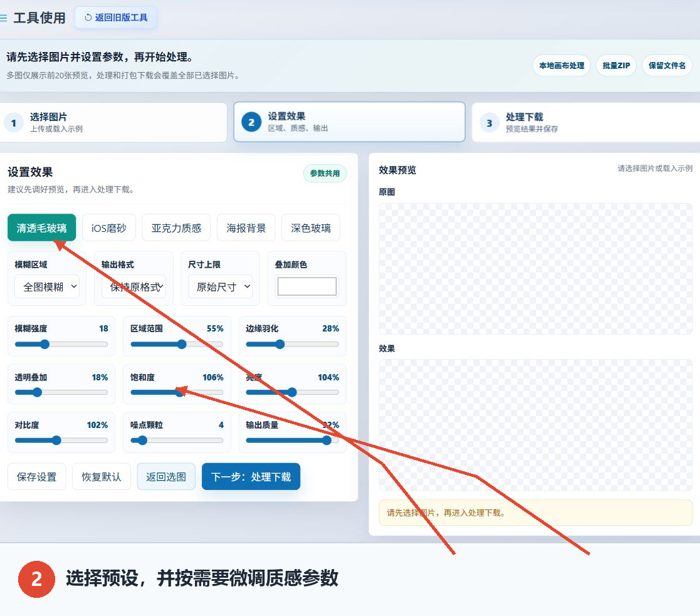Toggle the 批量ZIP chip
This screenshot has height=616, width=700.
tap(616, 66)
